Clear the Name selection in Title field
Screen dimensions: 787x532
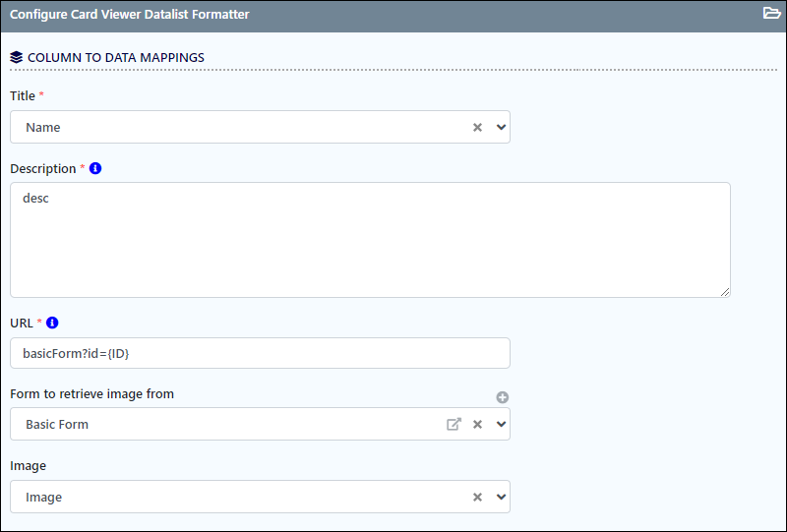click(477, 128)
